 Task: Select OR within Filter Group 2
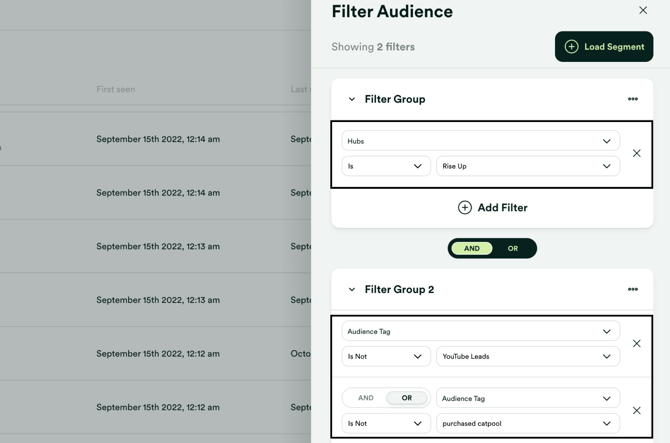[407, 398]
